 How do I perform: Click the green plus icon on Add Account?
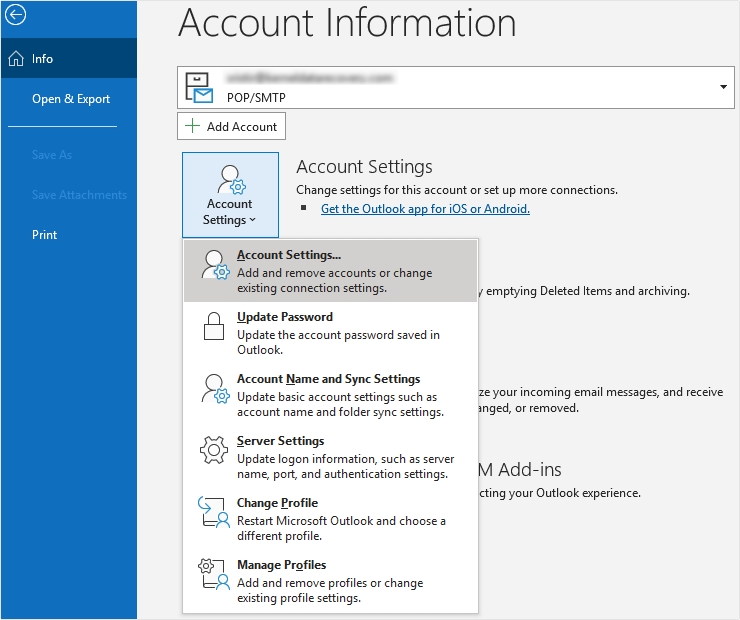click(192, 126)
